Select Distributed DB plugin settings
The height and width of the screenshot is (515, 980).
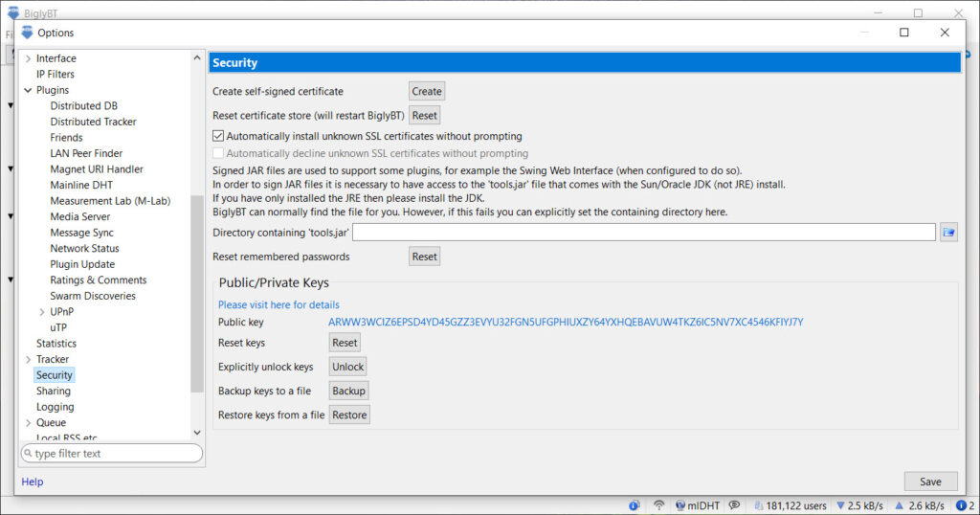[84, 105]
